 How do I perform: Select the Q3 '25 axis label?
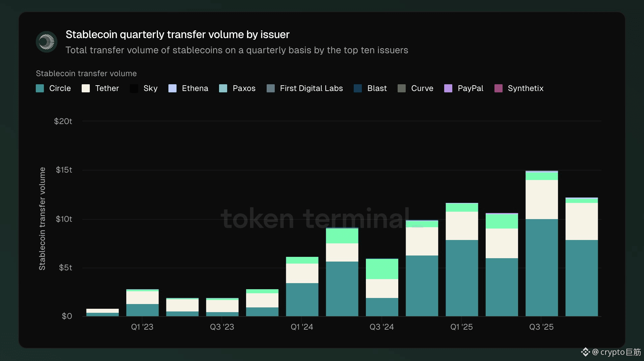click(x=541, y=327)
